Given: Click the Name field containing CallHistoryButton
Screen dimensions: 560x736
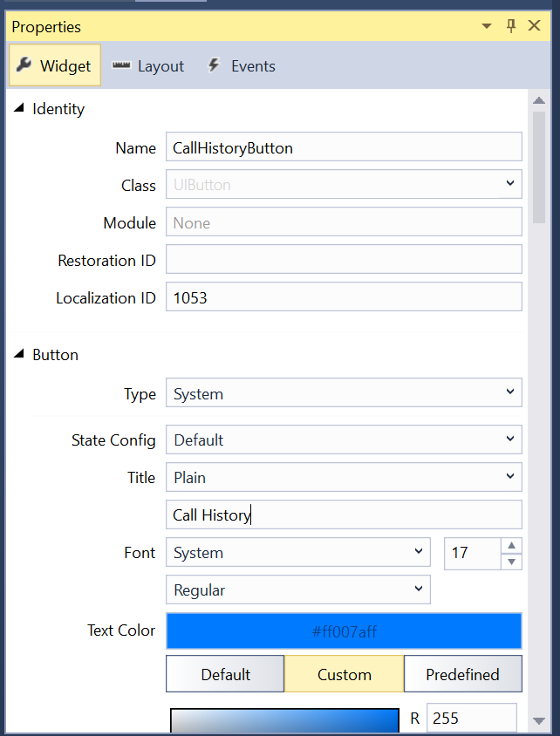Looking at the screenshot, I should click(344, 147).
